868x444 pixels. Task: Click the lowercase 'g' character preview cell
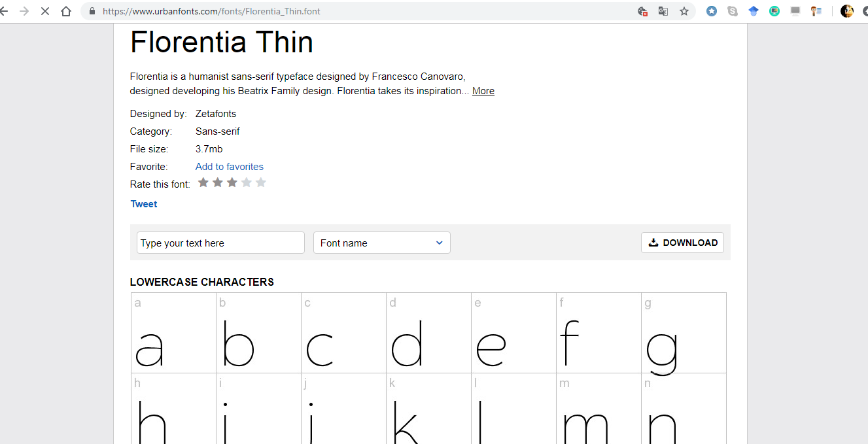tap(684, 333)
